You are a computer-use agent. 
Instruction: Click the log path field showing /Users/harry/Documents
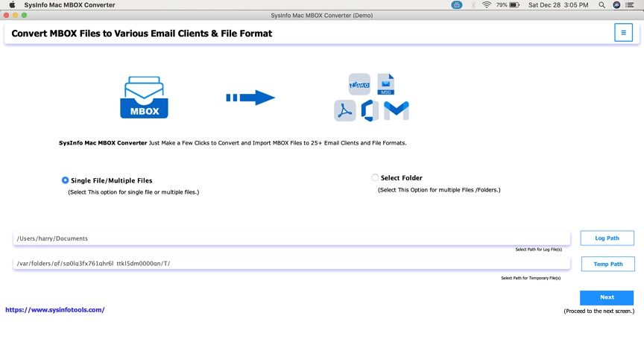click(x=291, y=238)
